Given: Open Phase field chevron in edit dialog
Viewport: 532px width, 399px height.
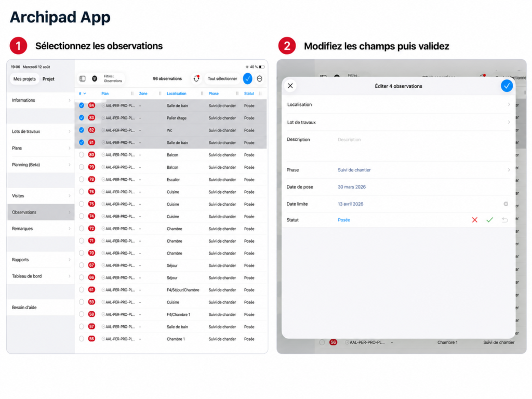Looking at the screenshot, I should point(509,170).
